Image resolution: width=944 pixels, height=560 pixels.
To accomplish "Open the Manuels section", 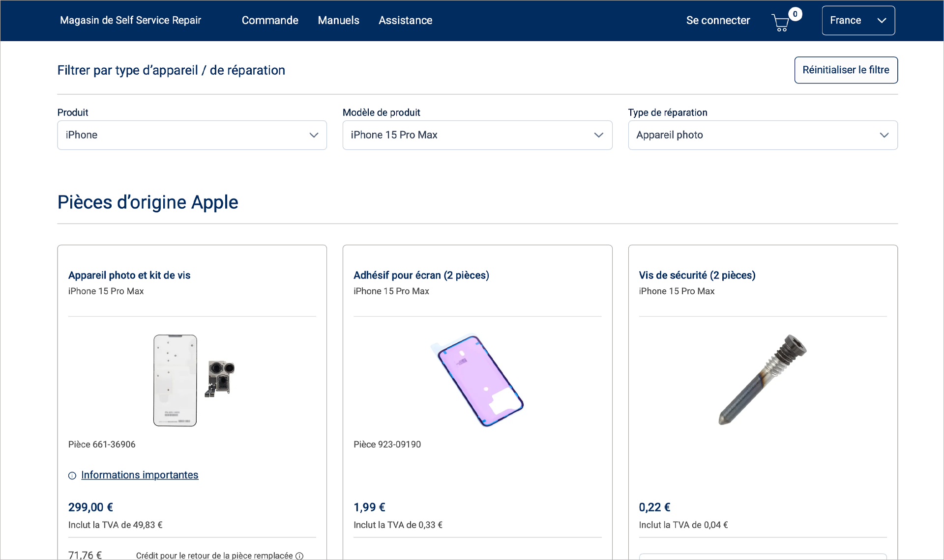I will 338,20.
